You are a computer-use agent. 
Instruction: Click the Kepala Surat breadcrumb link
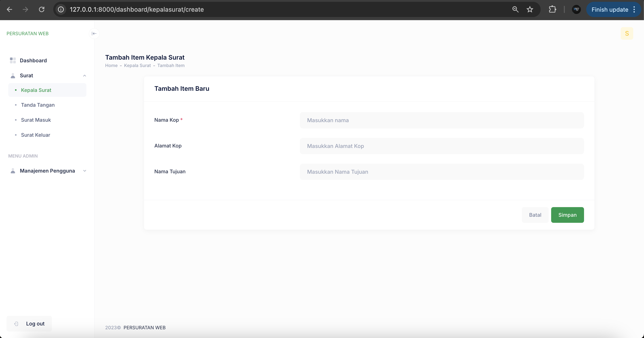tap(137, 65)
